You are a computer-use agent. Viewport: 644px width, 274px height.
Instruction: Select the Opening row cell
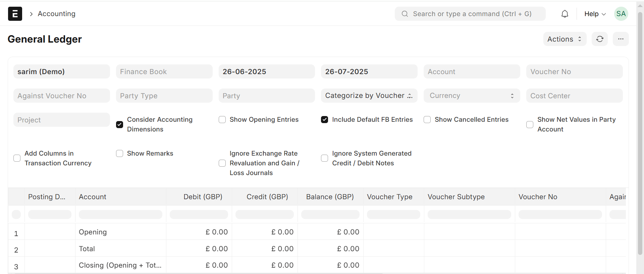point(121,232)
